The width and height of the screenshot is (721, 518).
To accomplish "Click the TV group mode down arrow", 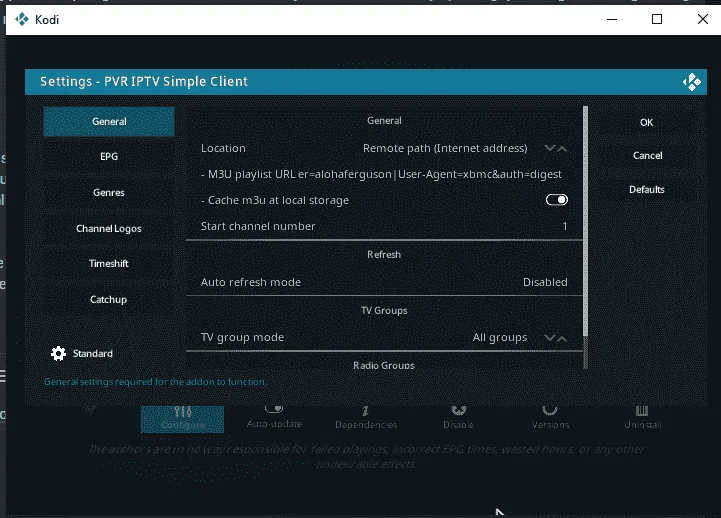I will tap(549, 338).
